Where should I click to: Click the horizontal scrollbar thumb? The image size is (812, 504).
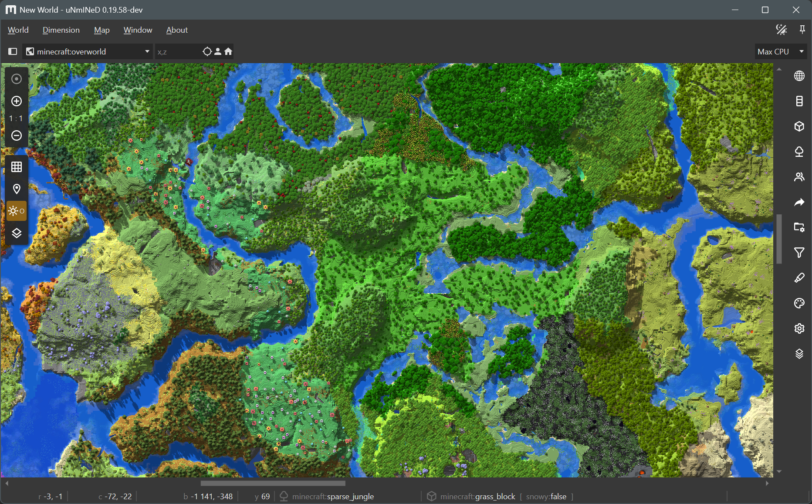pos(273,483)
